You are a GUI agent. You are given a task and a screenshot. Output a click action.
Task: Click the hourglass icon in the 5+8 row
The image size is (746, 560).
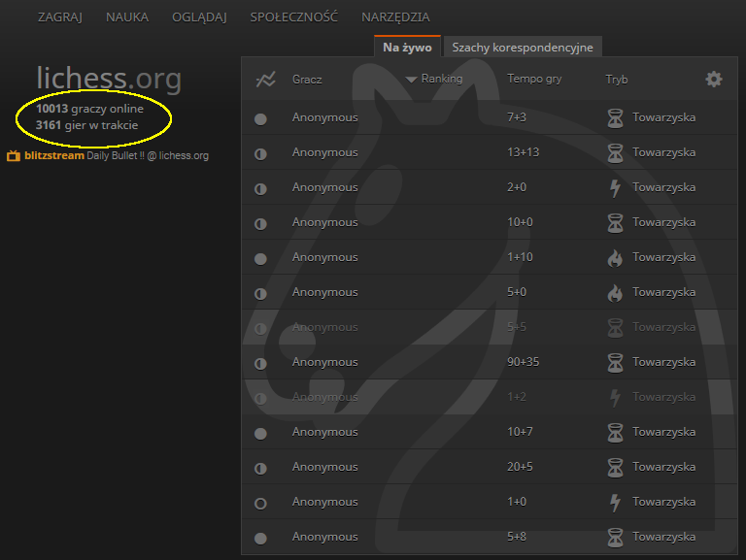pos(615,537)
